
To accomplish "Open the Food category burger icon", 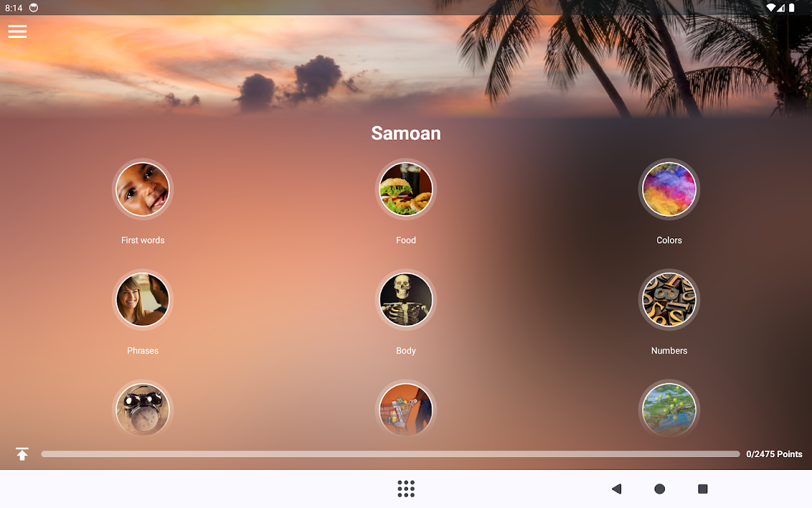I will coord(406,189).
